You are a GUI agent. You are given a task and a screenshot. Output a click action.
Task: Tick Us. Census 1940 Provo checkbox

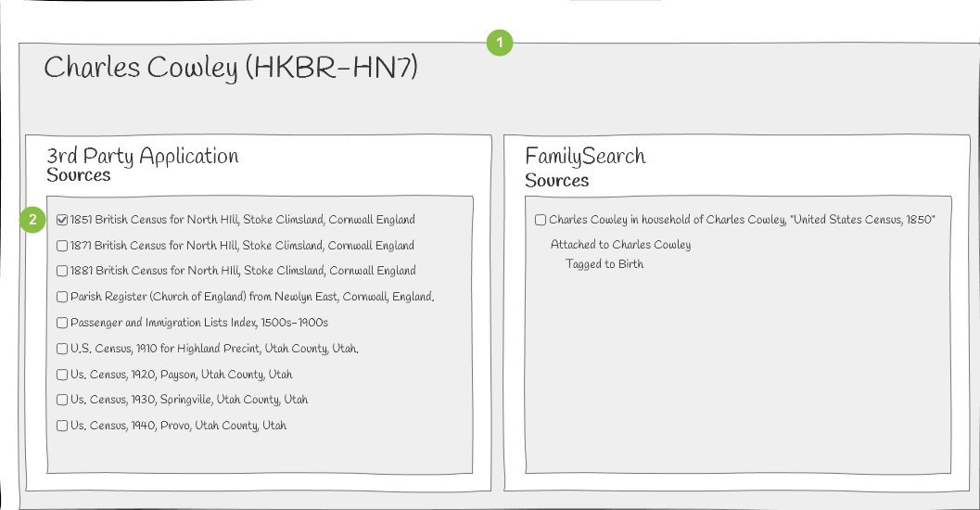point(62,426)
